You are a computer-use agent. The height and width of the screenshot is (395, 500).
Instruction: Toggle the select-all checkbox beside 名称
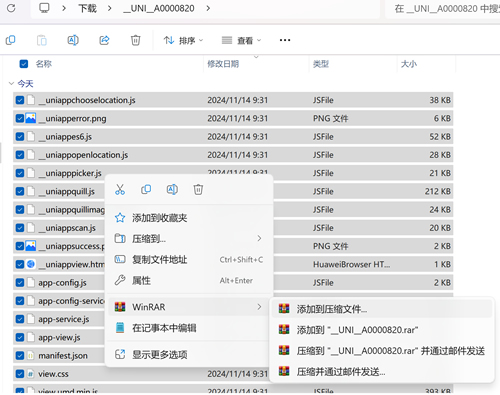click(x=24, y=64)
